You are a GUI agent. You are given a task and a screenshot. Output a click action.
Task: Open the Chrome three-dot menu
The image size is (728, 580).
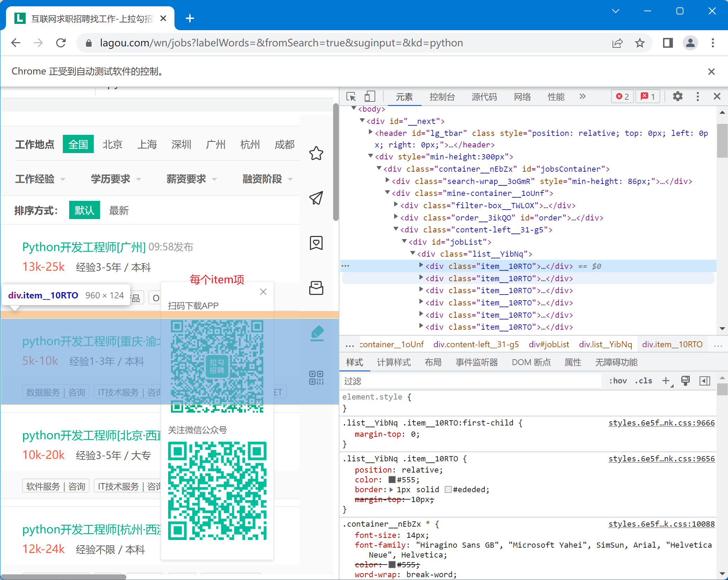tap(713, 43)
